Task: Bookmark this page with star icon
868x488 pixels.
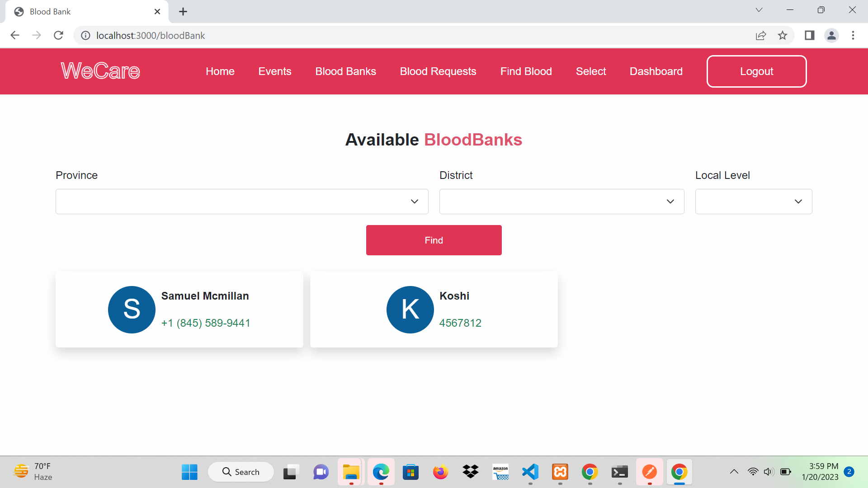Action: (783, 35)
